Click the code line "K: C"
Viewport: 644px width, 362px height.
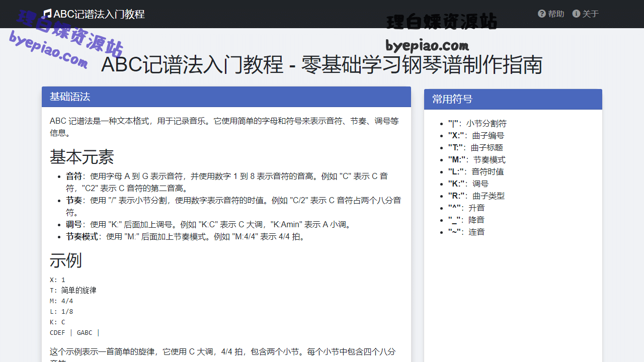coord(57,322)
